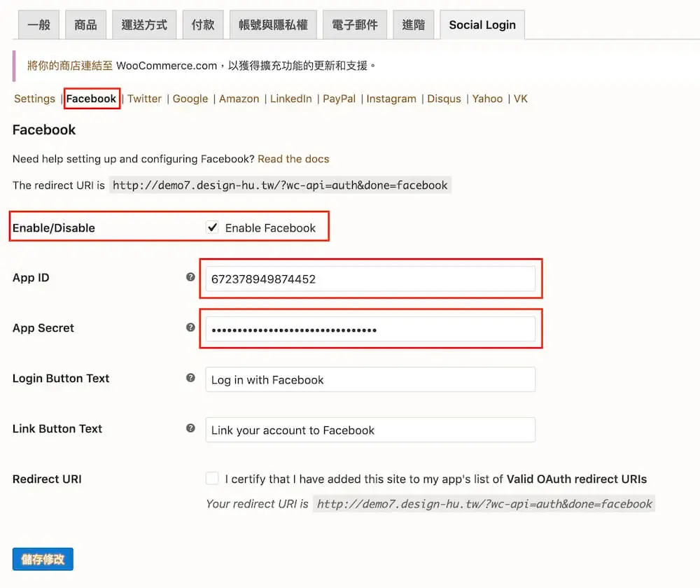Click the Read the docs link
This screenshot has height=588, width=700.
[293, 159]
